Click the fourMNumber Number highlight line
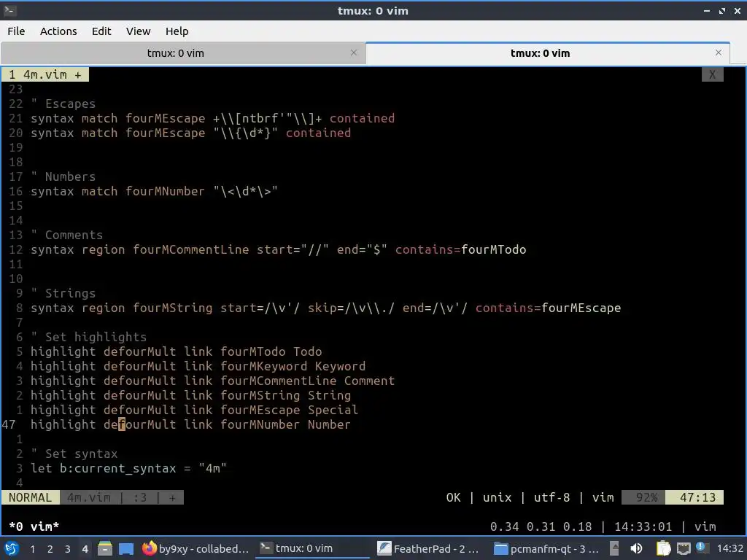 pos(190,425)
